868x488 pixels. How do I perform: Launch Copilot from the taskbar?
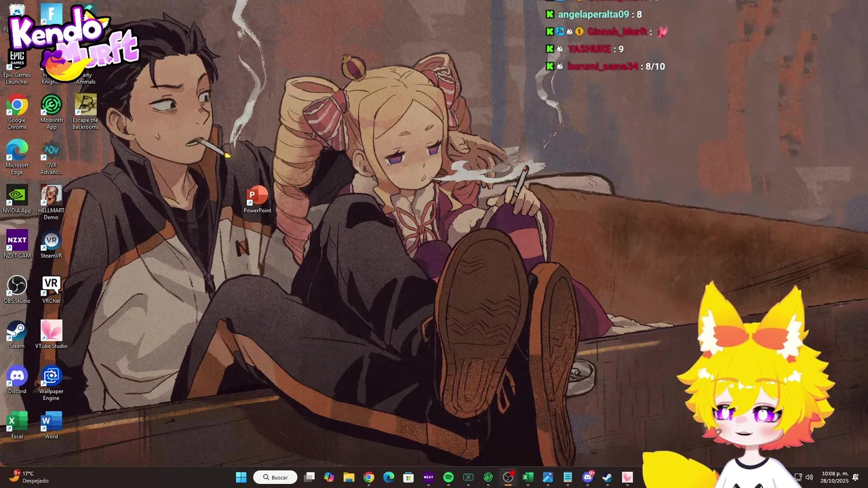(329, 477)
